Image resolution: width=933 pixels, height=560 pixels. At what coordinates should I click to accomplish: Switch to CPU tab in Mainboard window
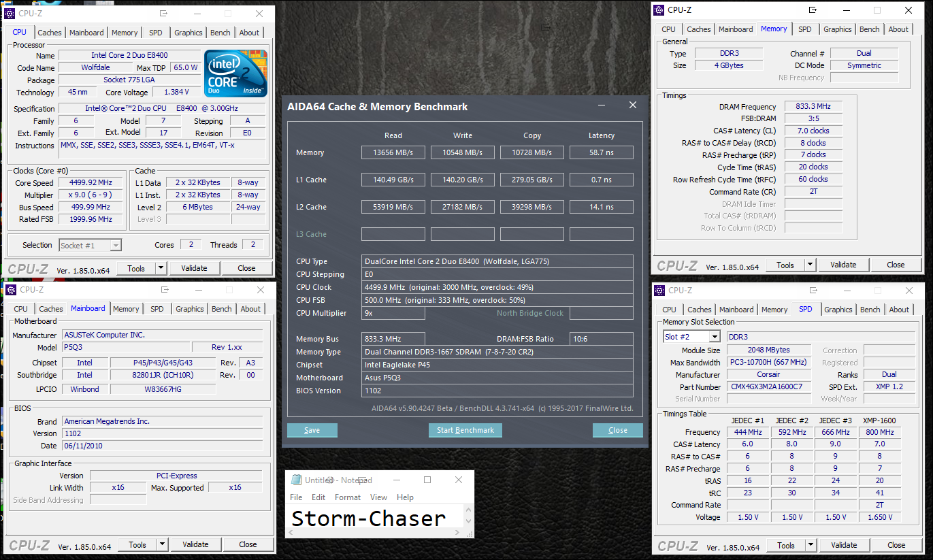click(x=21, y=309)
